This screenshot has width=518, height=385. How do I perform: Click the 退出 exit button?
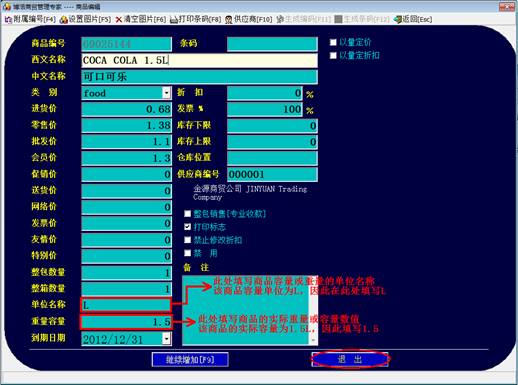[350, 359]
